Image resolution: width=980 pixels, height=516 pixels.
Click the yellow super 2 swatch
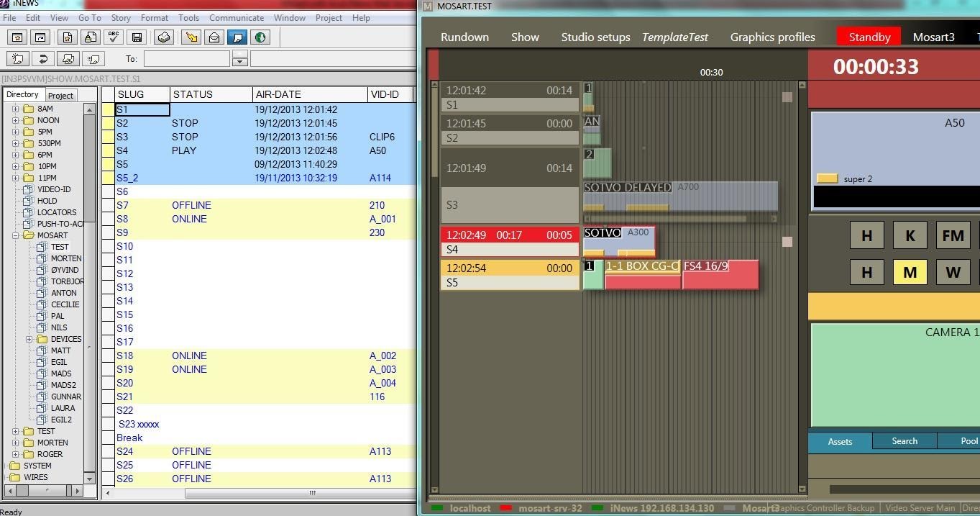click(828, 178)
